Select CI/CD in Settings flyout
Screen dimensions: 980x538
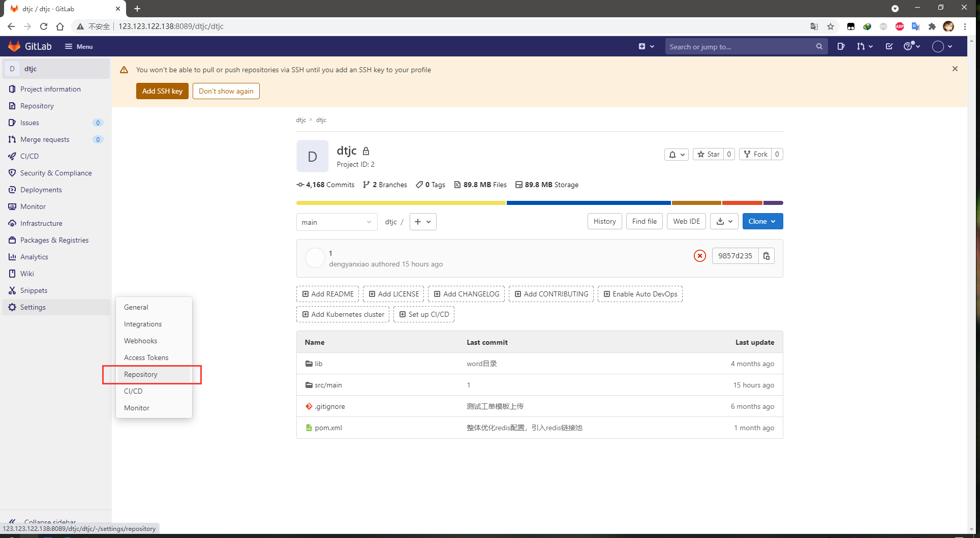(x=154, y=391)
